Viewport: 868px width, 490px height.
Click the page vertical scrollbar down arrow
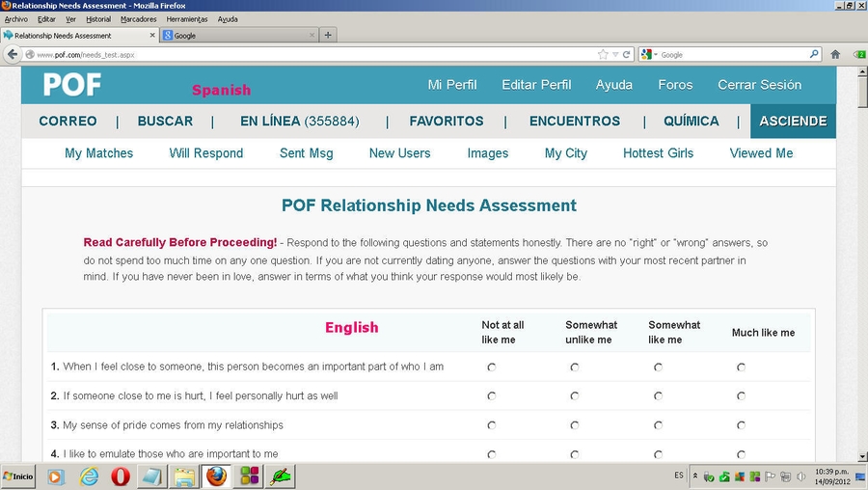(860, 456)
